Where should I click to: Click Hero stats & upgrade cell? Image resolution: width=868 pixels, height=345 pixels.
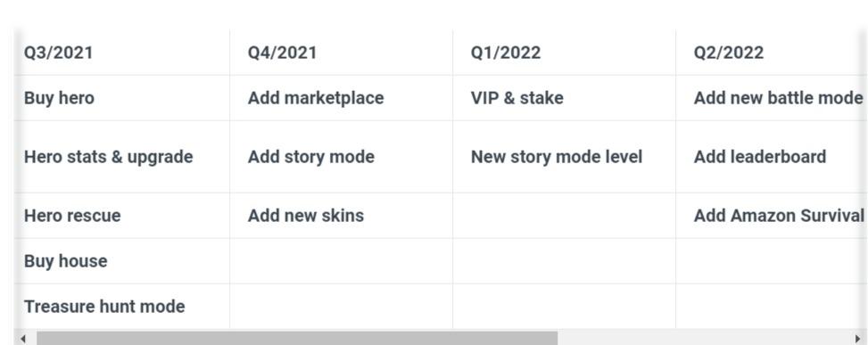tap(122, 157)
